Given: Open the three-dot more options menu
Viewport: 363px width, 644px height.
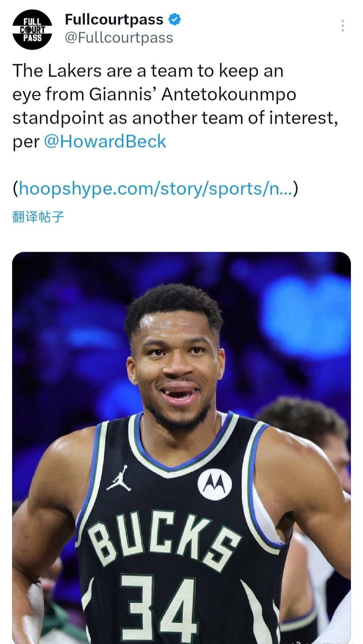Looking at the screenshot, I should pos(343,26).
